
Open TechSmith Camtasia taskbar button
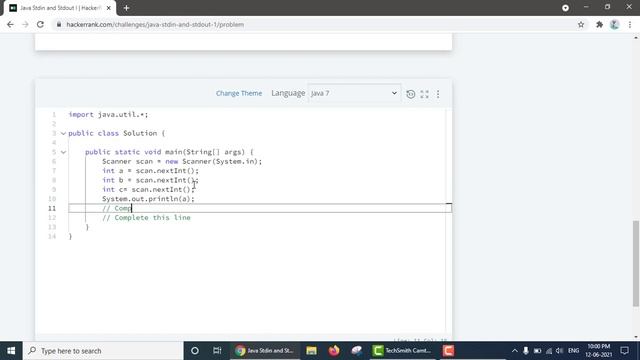[403, 351]
